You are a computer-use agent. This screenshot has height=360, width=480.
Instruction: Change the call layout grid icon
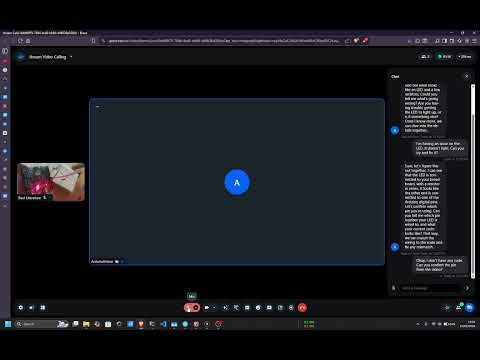pyautogui.click(x=43, y=307)
